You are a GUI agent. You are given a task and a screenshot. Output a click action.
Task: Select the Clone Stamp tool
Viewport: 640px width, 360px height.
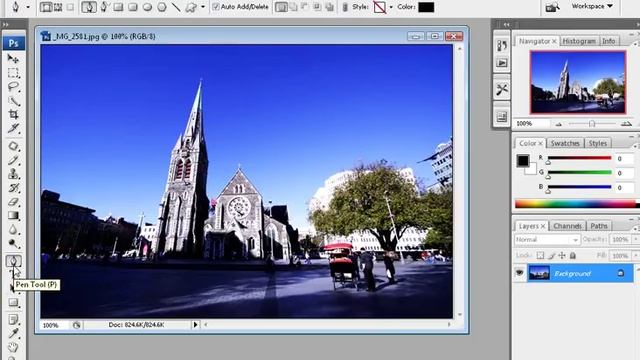tap(13, 174)
